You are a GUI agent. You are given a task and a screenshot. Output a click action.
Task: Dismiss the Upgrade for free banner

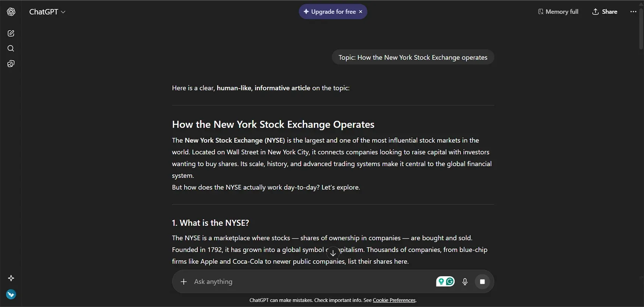(x=361, y=12)
